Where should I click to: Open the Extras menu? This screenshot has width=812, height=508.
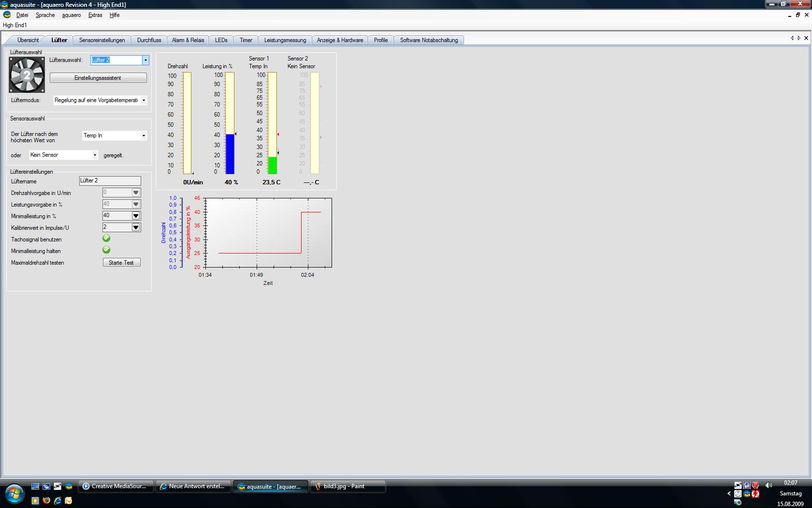tap(95, 15)
